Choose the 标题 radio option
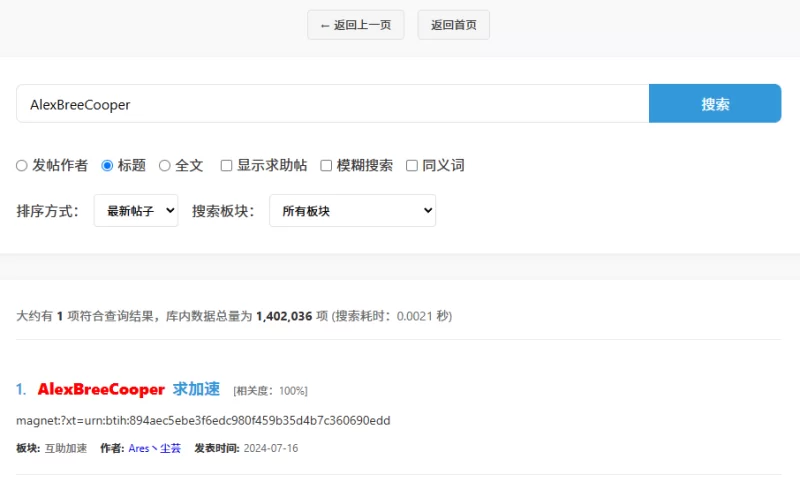Screen dimensions: 800x497 pyautogui.click(x=108, y=166)
